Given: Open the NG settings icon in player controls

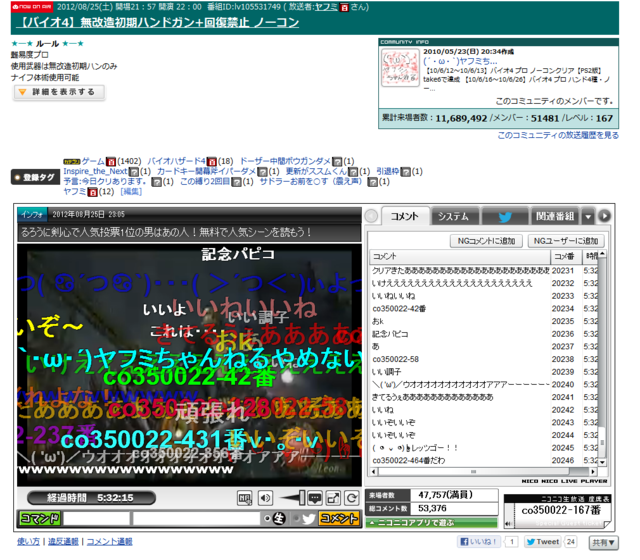Looking at the screenshot, I should click(244, 498).
